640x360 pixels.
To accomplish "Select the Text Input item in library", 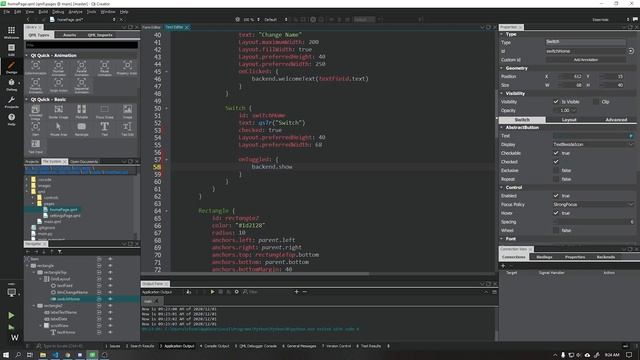I will pos(36,146).
